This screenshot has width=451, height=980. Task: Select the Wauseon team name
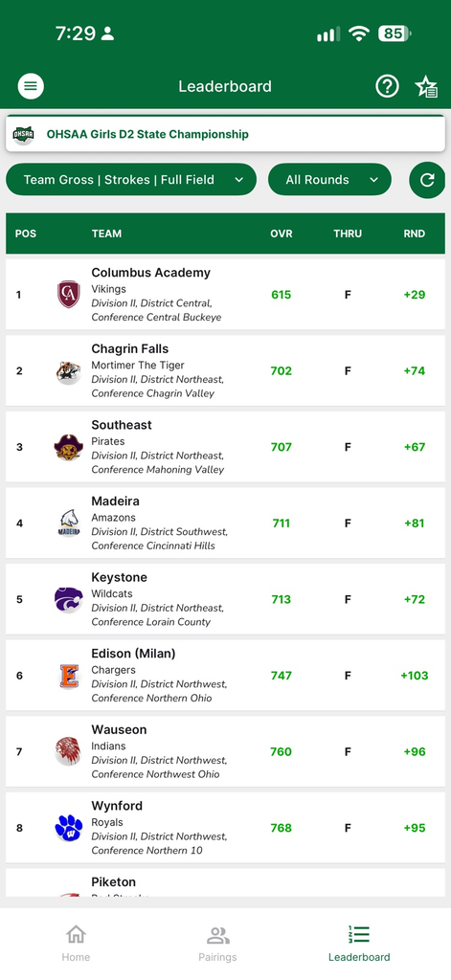(119, 730)
